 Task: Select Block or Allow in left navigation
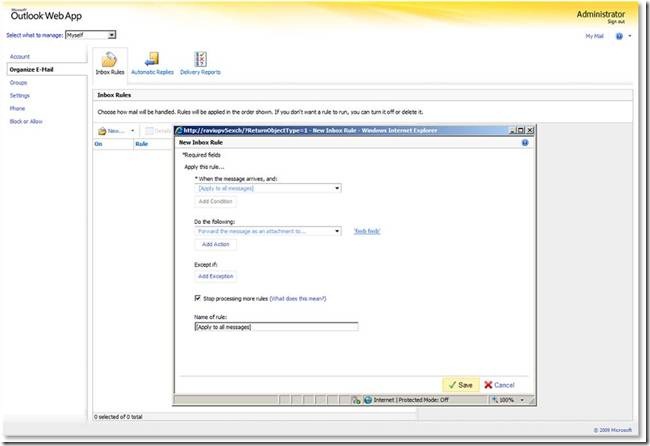(26, 121)
